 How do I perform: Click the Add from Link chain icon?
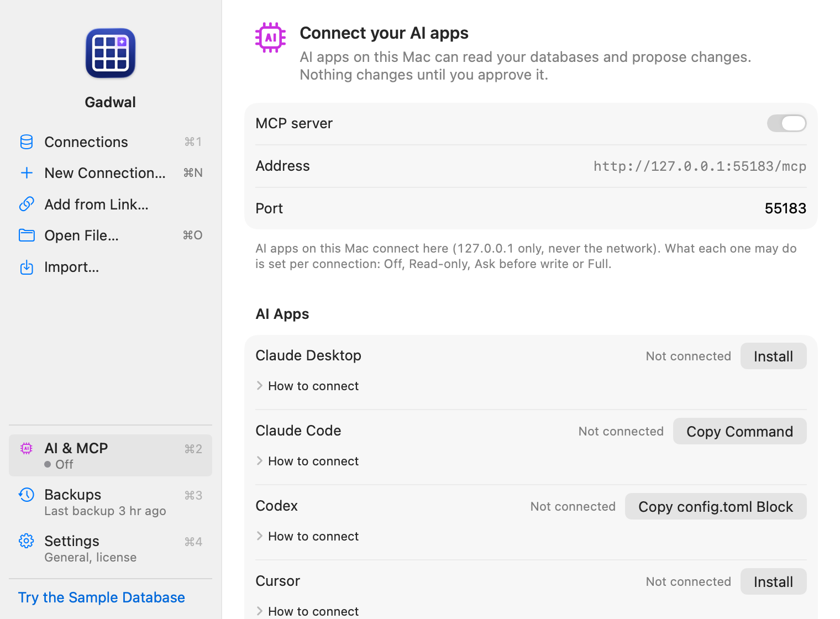point(27,204)
